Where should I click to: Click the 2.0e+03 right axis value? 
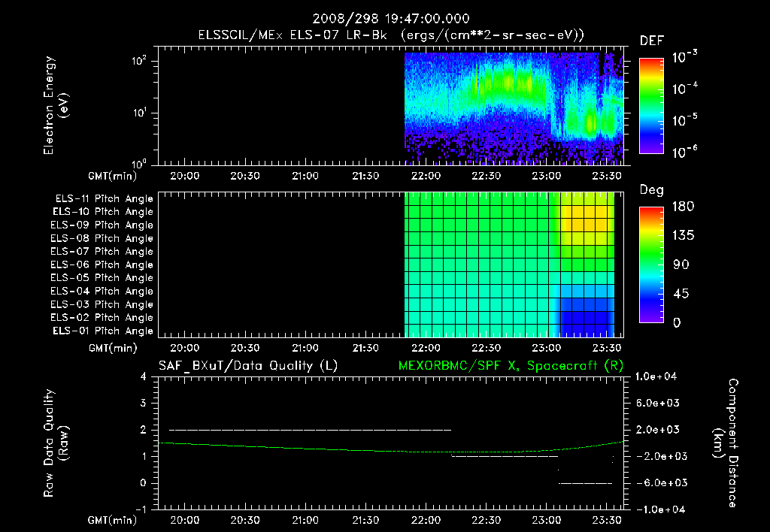click(x=658, y=429)
